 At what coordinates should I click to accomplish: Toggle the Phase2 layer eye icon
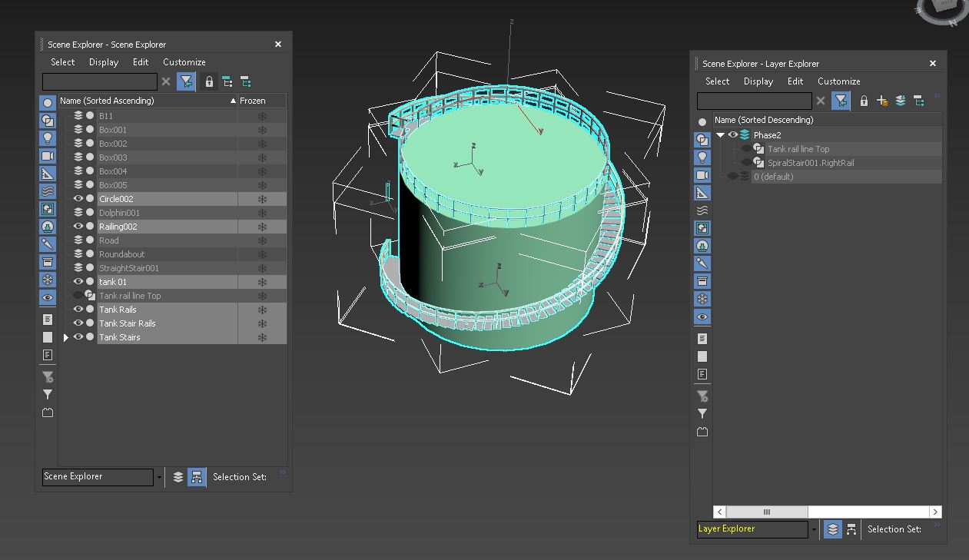(x=731, y=134)
